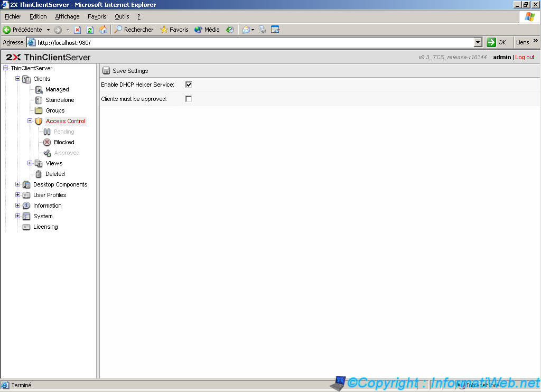This screenshot has width=541, height=392.
Task: Click the OK go button
Action: (496, 42)
